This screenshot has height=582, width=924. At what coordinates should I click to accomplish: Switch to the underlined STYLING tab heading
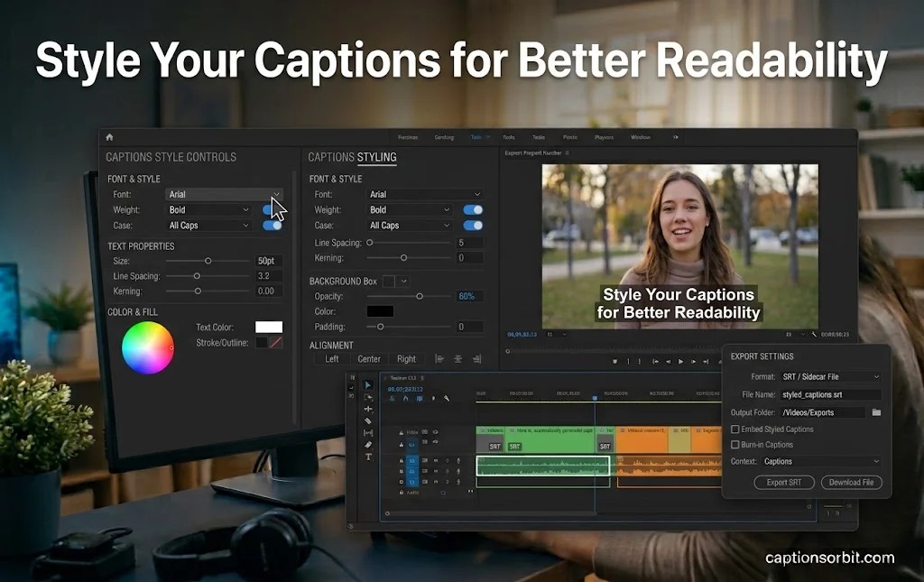point(376,157)
